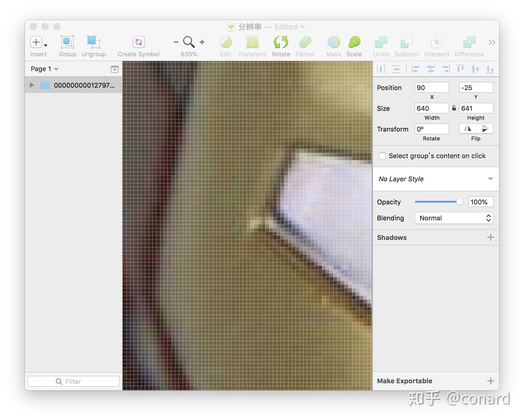Screen dimensions: 524x420
Task: Click the X position field
Action: (432, 88)
